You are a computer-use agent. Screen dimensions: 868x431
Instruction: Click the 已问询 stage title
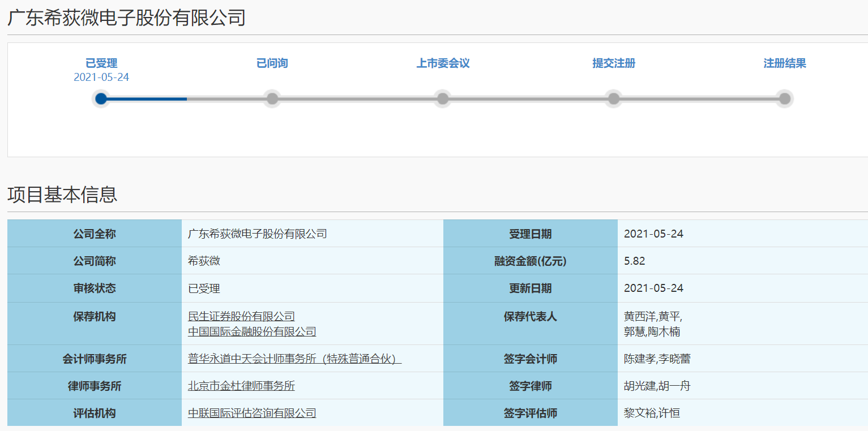[x=272, y=63]
